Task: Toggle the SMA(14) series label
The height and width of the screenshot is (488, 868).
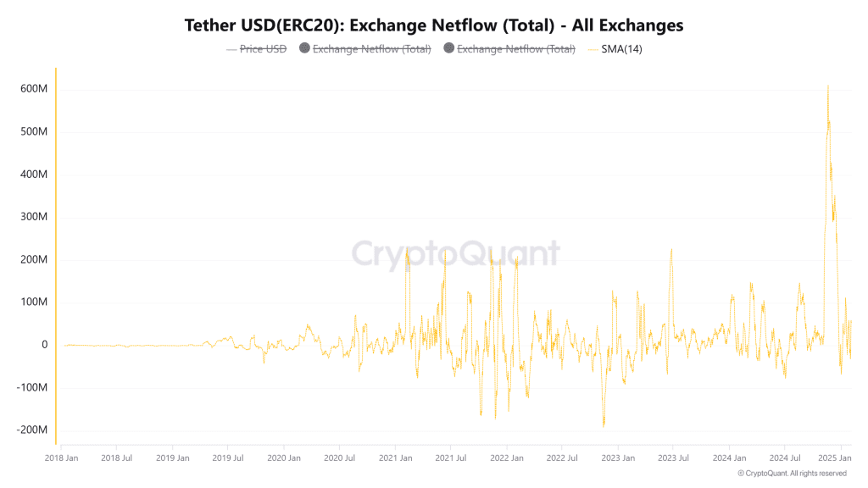Action: [621, 49]
